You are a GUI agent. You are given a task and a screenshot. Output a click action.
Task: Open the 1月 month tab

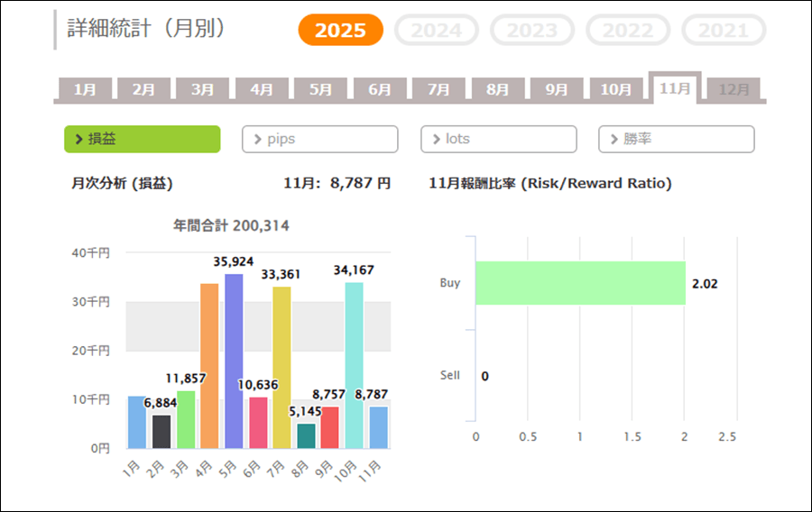pyautogui.click(x=85, y=89)
